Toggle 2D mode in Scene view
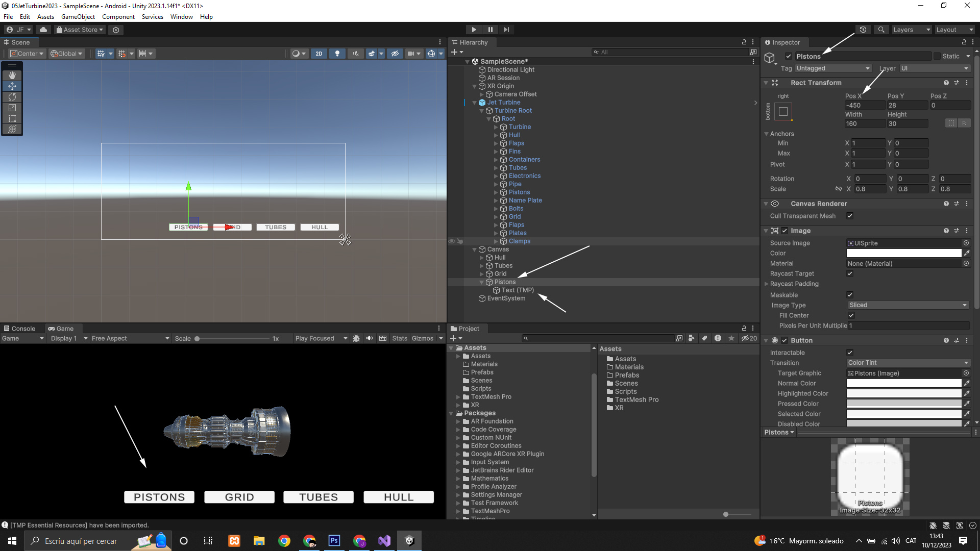The height and width of the screenshot is (551, 980). click(x=319, y=54)
